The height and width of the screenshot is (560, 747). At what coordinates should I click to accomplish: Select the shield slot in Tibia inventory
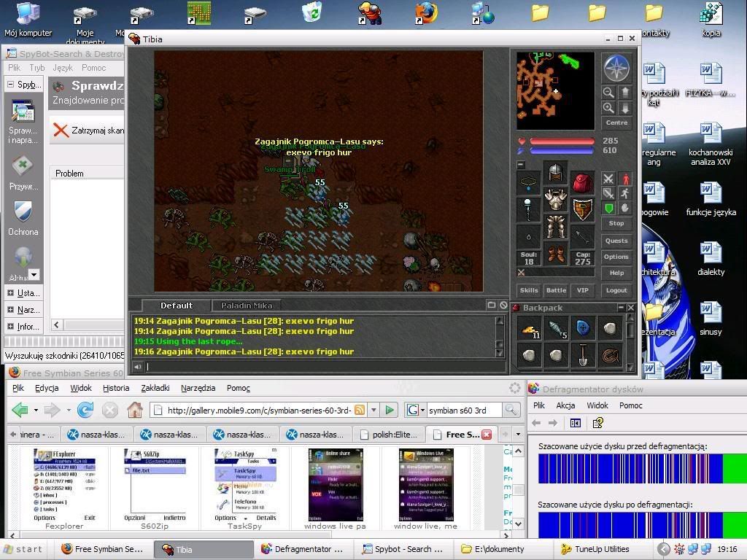pyautogui.click(x=582, y=209)
